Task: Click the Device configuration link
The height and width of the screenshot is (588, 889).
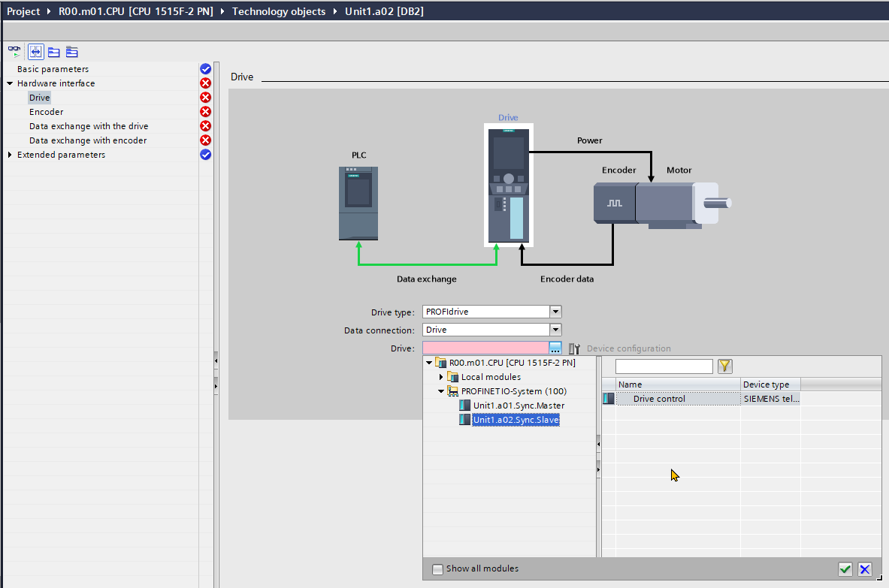Action: [628, 348]
